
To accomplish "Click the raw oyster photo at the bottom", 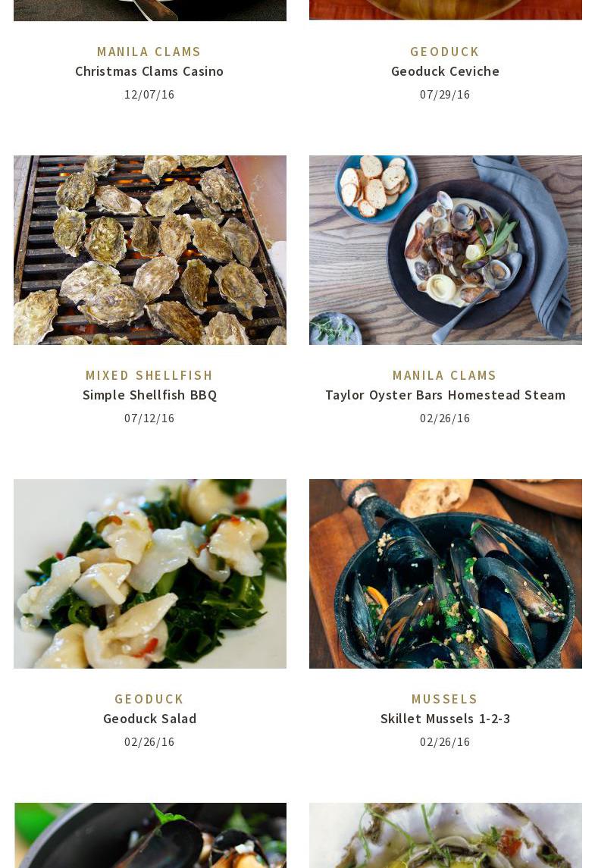I will pos(446,835).
